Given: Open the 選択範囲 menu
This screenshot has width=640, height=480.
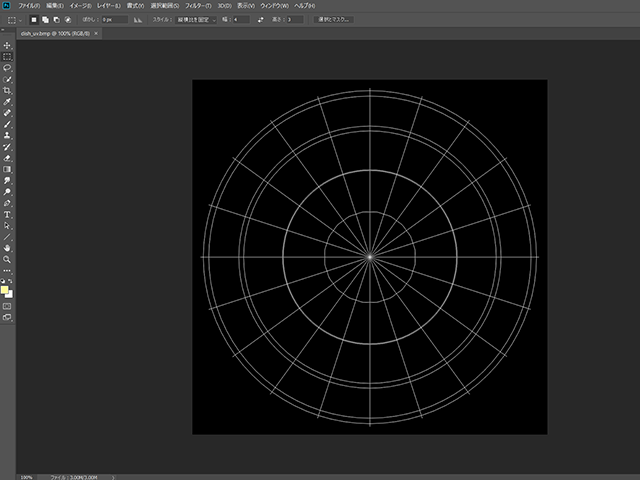Looking at the screenshot, I should click(165, 6).
